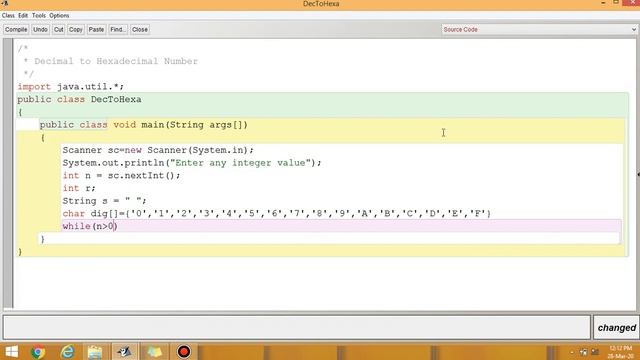This screenshot has width=640, height=360.
Task: Place cursor at end of 'while(n>0)'
Action: pyautogui.click(x=118, y=226)
